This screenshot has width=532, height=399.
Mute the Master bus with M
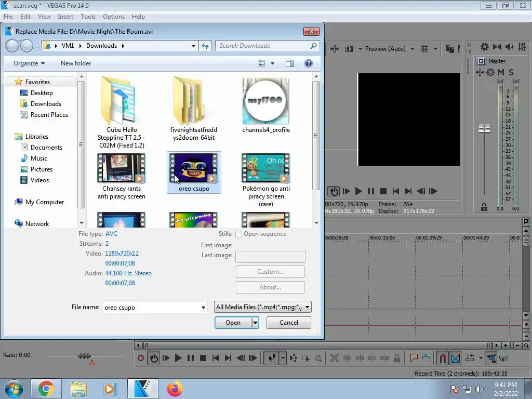pos(501,72)
